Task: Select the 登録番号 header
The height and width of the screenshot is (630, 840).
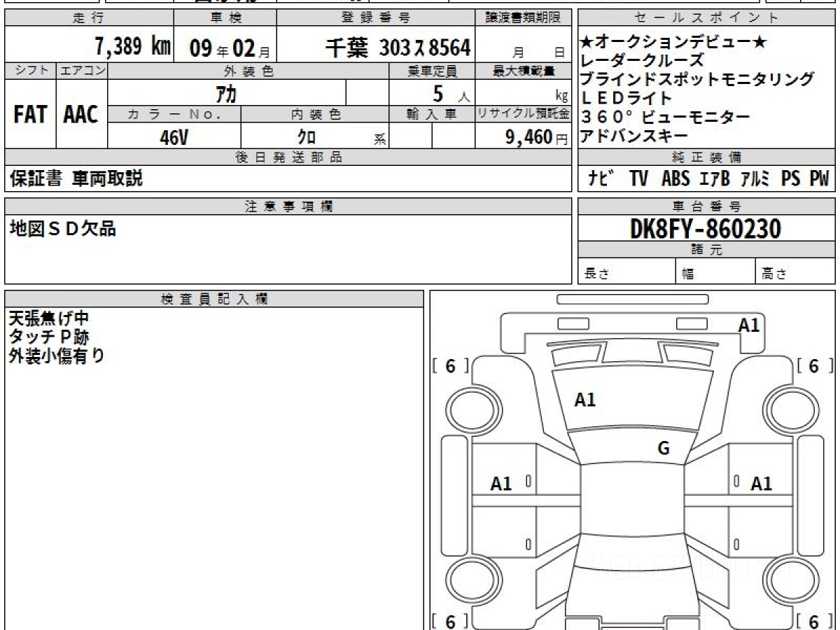Action: (377, 18)
